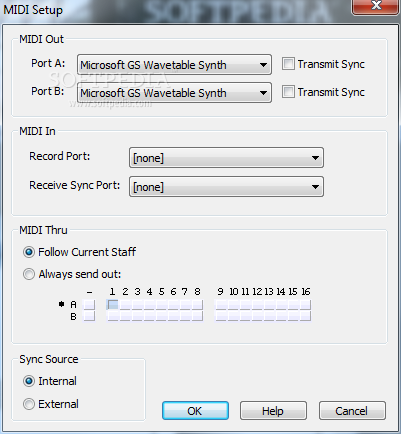
Task: Click OK to confirm MIDI setup
Action: point(195,411)
